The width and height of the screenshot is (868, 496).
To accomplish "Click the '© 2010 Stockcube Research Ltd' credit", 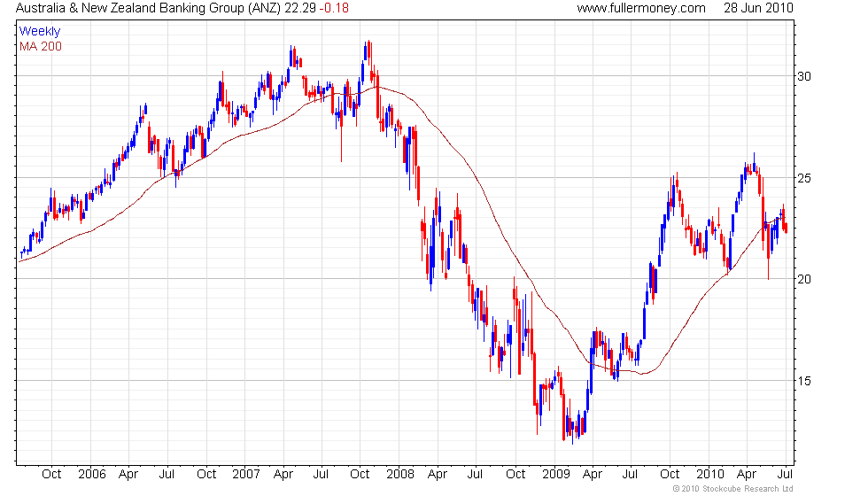I will tap(733, 489).
